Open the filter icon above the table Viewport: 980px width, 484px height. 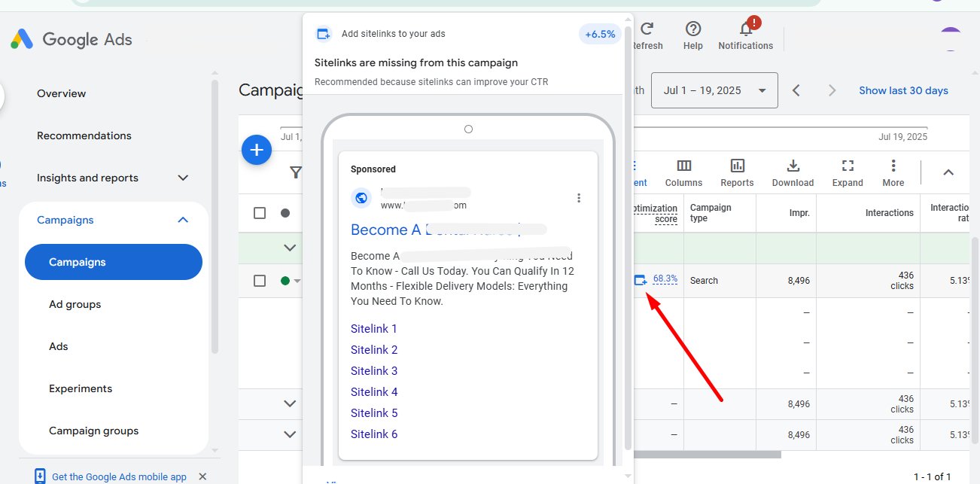click(x=296, y=172)
